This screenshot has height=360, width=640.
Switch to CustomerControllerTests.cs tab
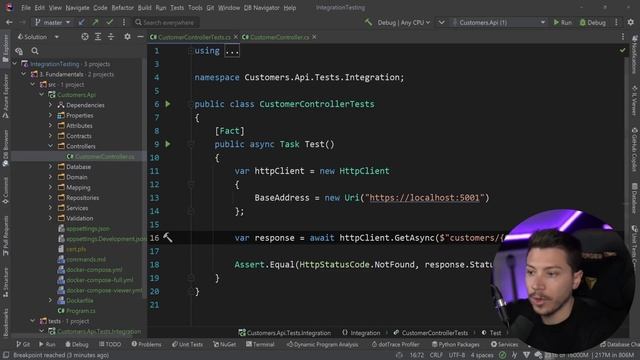[191, 37]
